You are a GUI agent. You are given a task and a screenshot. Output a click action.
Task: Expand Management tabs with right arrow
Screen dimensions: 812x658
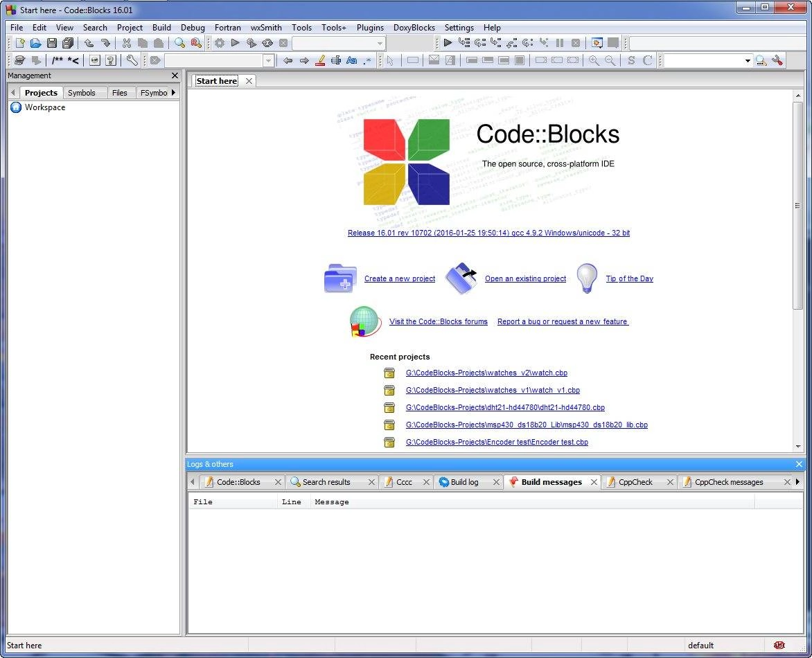pos(173,93)
